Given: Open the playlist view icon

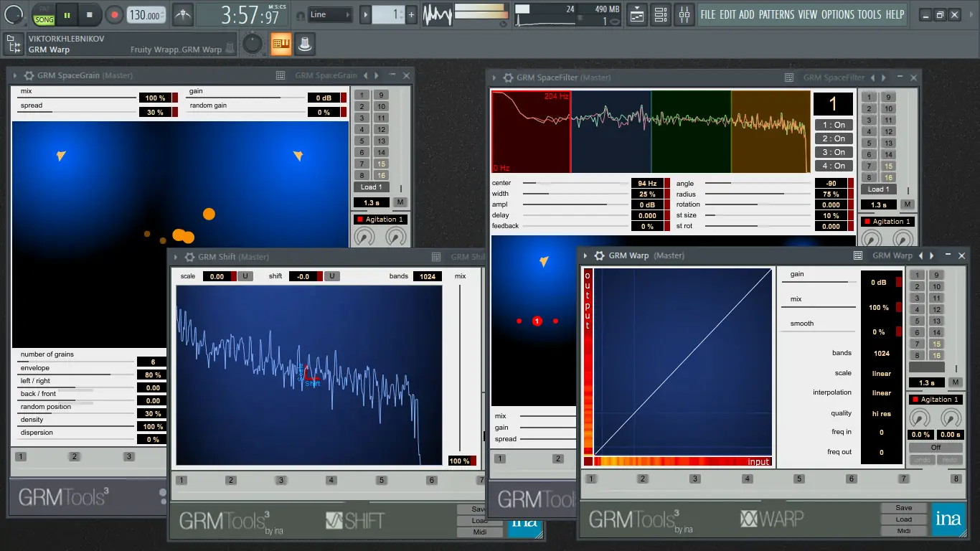Looking at the screenshot, I should [x=636, y=14].
